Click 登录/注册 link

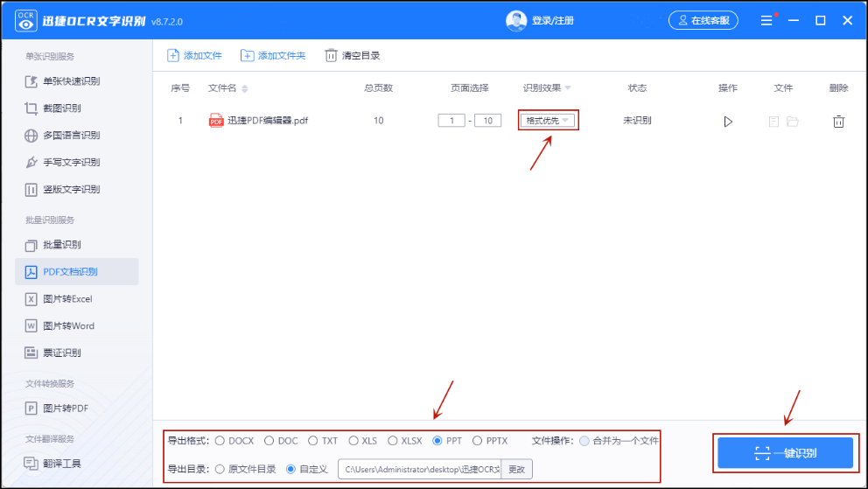pyautogui.click(x=552, y=21)
